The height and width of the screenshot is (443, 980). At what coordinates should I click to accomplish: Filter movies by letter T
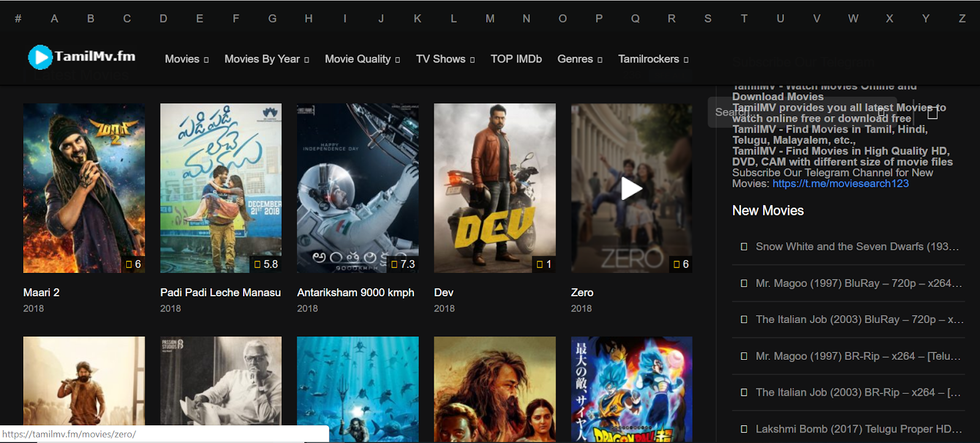[x=744, y=19]
